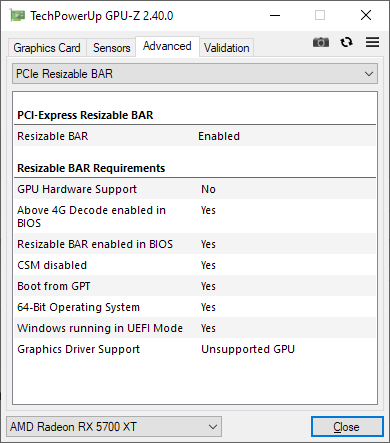Select the GPU Hardware Support row
Image resolution: width=390 pixels, height=443 pixels.
(195, 189)
